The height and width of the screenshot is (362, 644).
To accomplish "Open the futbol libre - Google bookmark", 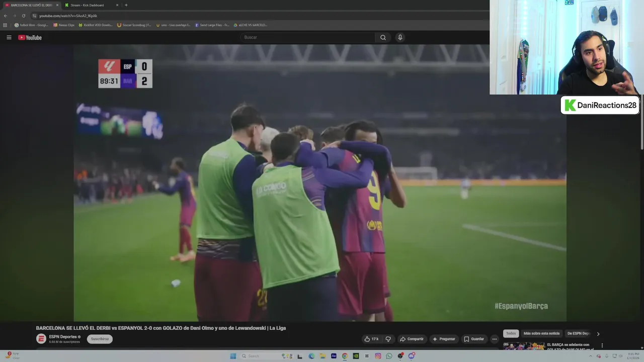I will (31, 25).
